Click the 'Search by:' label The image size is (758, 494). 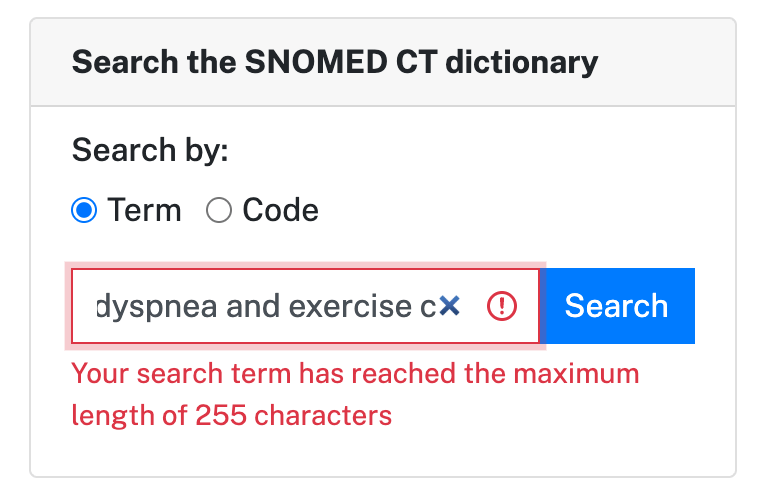150,151
